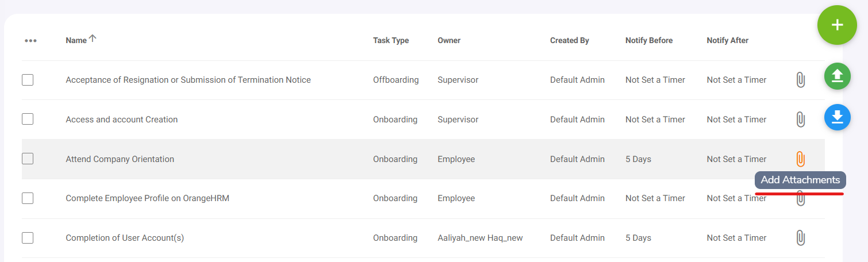Screen dimensions: 868x262
Task: Open the three-dots column options menu
Action: pyautogui.click(x=30, y=41)
